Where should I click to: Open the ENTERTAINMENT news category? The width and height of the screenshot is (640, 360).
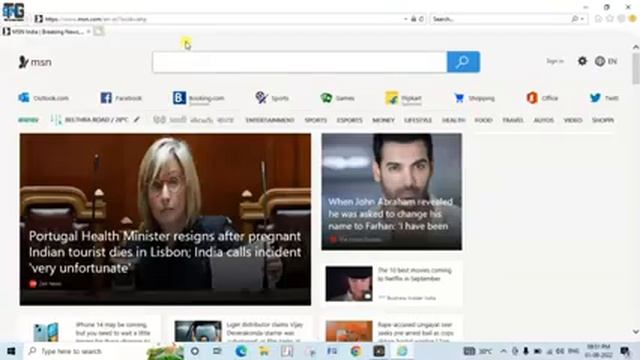(270, 120)
